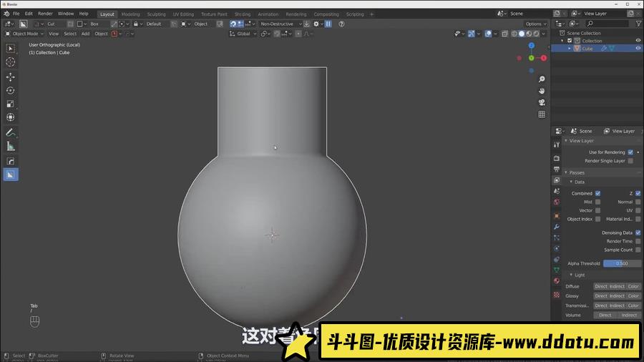Click the pan view hand icon
This screenshot has height=362, width=644.
tap(542, 91)
